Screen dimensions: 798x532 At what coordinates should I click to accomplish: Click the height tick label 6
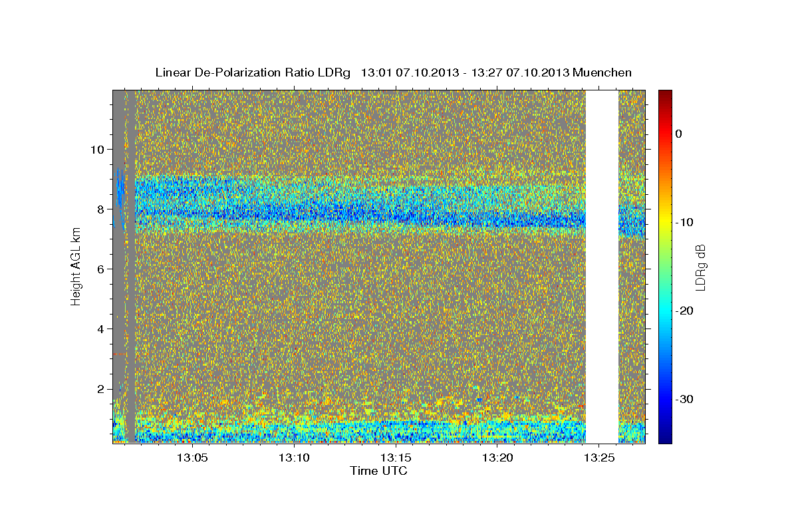click(x=102, y=269)
